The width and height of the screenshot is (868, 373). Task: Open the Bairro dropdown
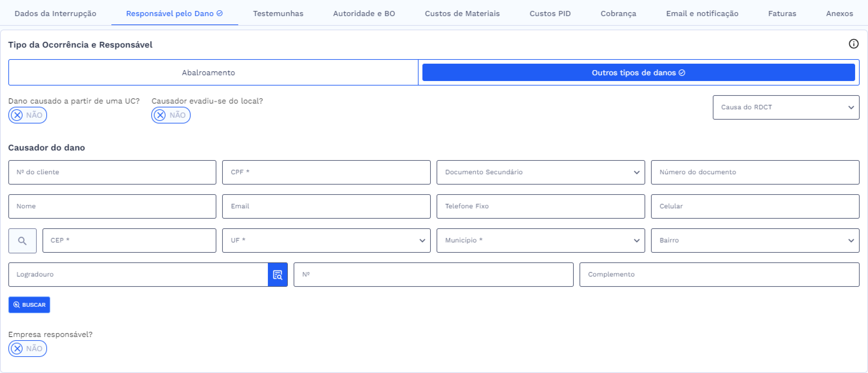(754, 241)
